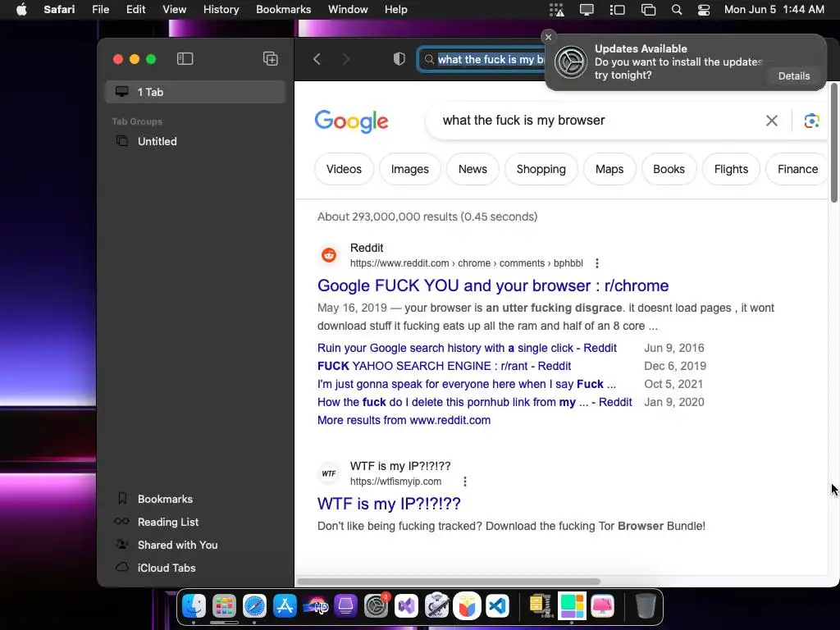Open "FUCK YAHOO SEARCH ENGINE : r/rant" link
This screenshot has width=840, height=630.
point(444,367)
